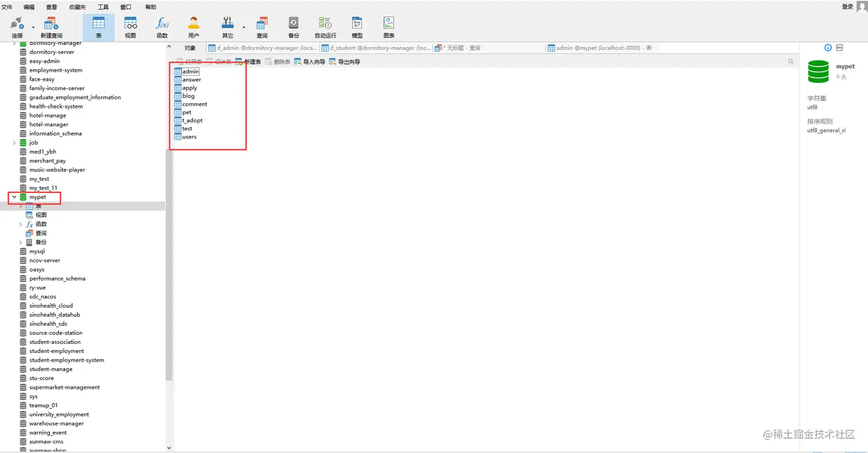Click Export Wizard (导出向导) button

tap(344, 61)
